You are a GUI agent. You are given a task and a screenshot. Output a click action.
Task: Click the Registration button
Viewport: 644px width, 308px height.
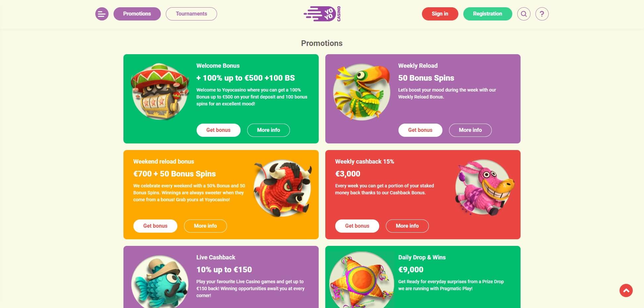(487, 14)
